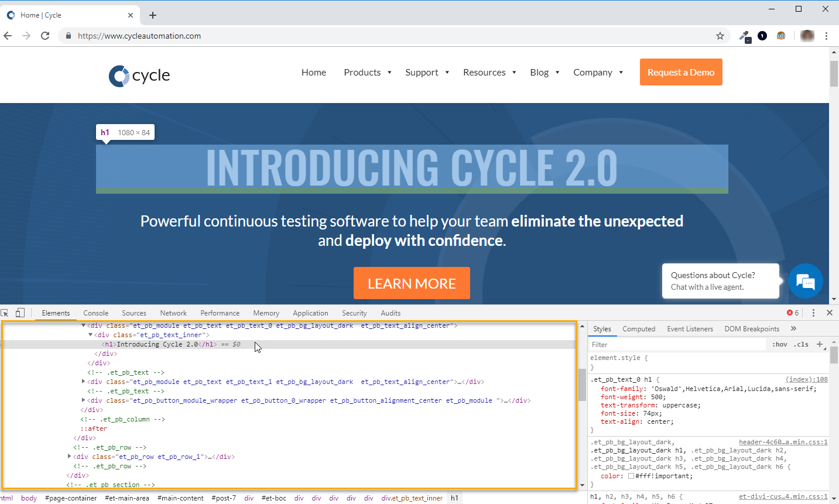Toggle element state with the :hov button
Image resolution: width=839 pixels, height=504 pixels.
(779, 345)
